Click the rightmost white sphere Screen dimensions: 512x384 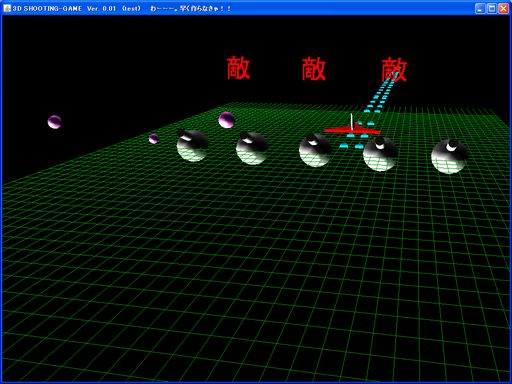pyautogui.click(x=449, y=157)
